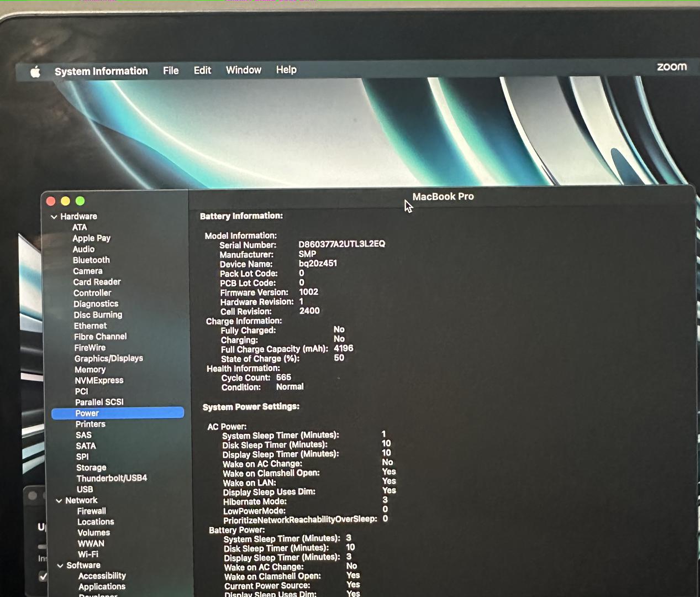Select Wi-Fi under Network
The height and width of the screenshot is (597, 700).
(88, 554)
